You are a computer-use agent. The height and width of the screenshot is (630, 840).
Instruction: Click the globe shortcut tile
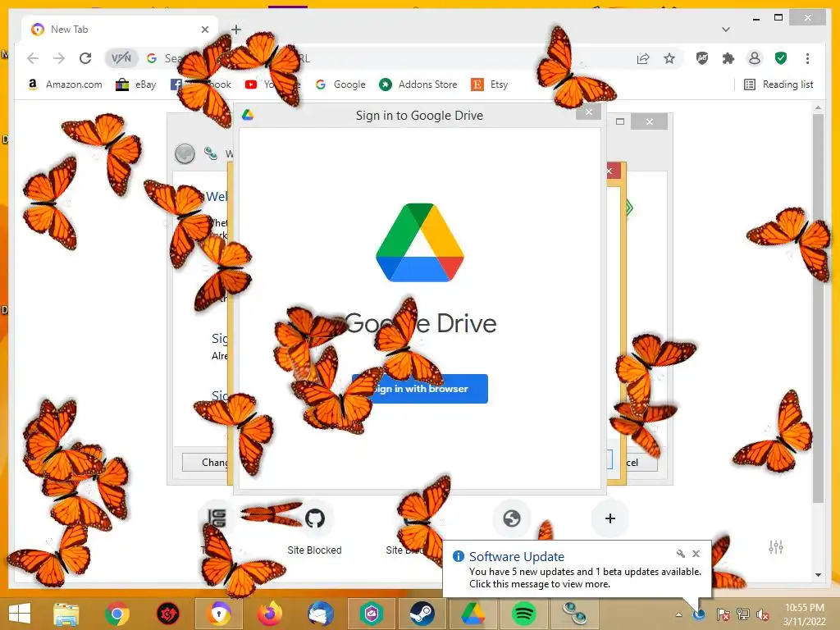512,518
